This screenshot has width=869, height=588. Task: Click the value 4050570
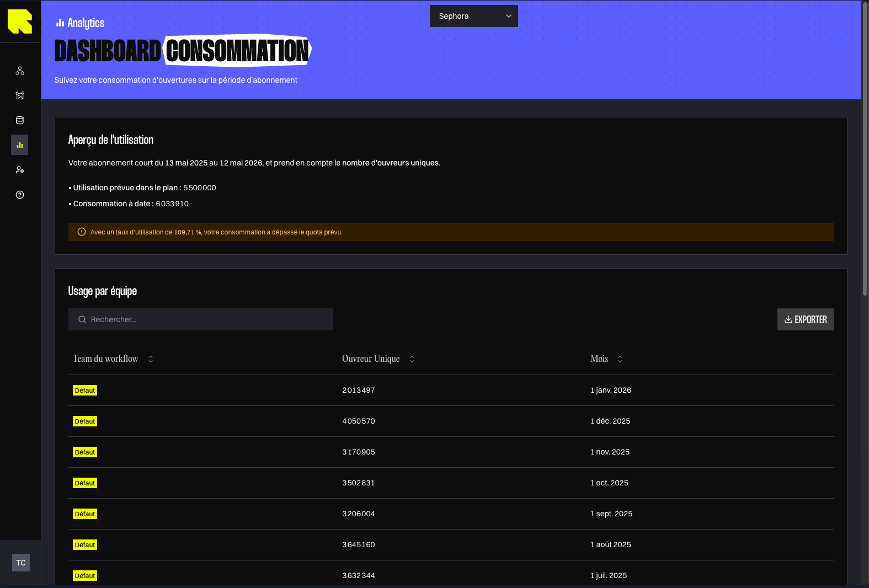(359, 421)
